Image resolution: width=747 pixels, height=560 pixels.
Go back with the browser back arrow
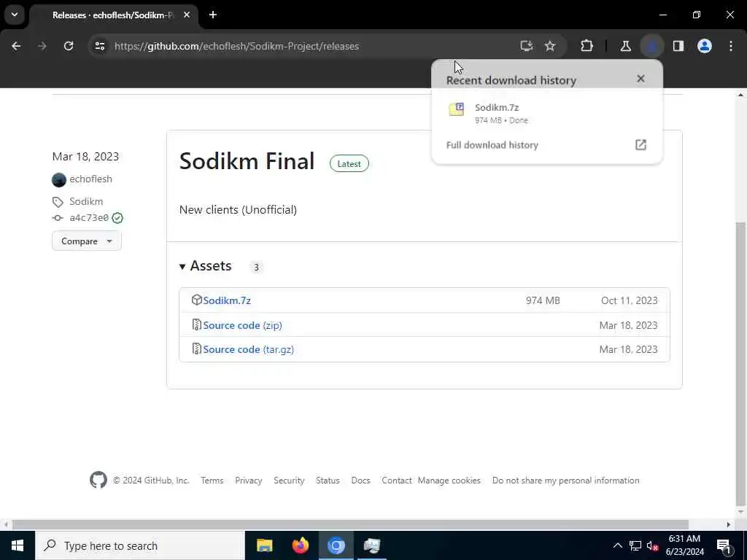(16, 46)
